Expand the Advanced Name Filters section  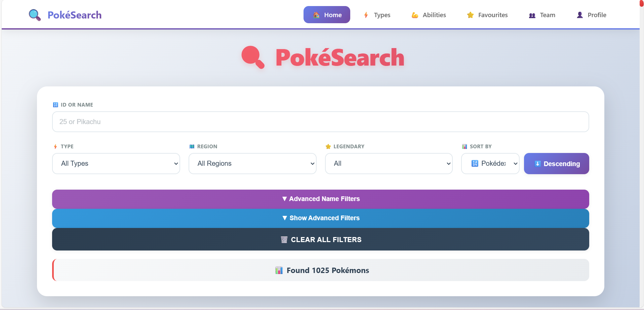(x=321, y=199)
